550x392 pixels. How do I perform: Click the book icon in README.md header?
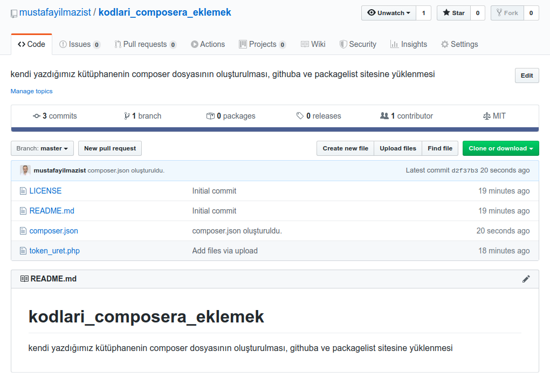point(24,279)
